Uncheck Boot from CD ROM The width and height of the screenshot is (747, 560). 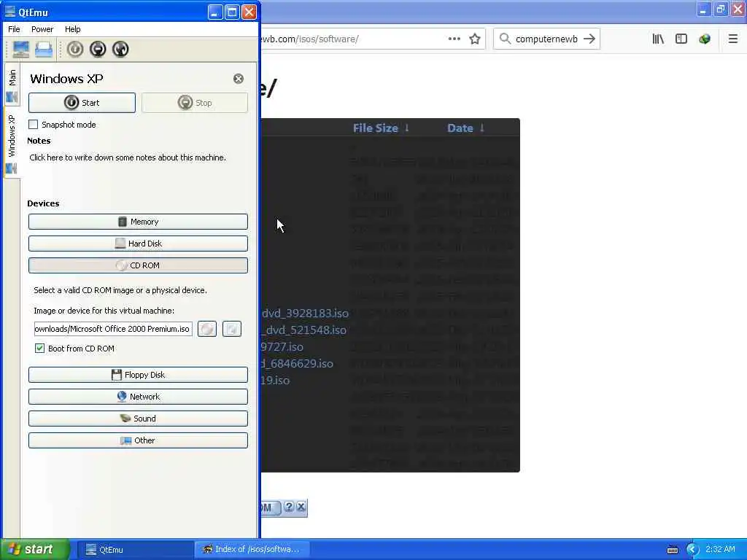[39, 349]
